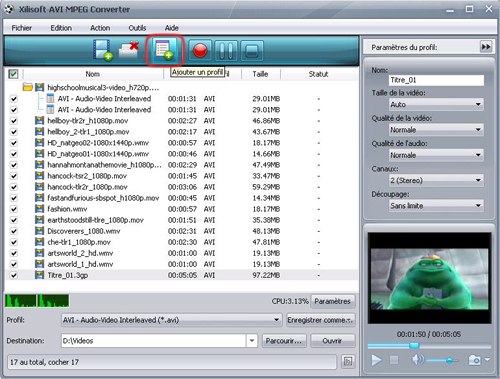Uncheck the hellboy_2-tlr1_1080p.mov checkbox
500x379 pixels.
pos(14,132)
